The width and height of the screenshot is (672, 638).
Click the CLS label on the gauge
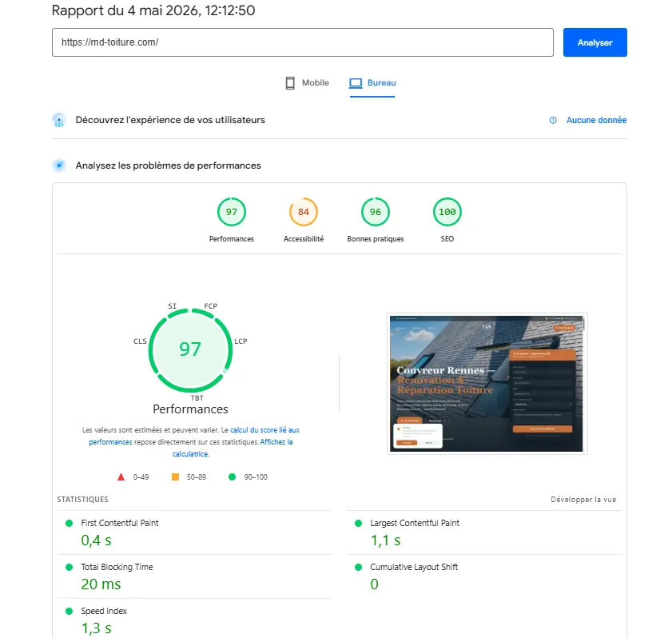(140, 341)
